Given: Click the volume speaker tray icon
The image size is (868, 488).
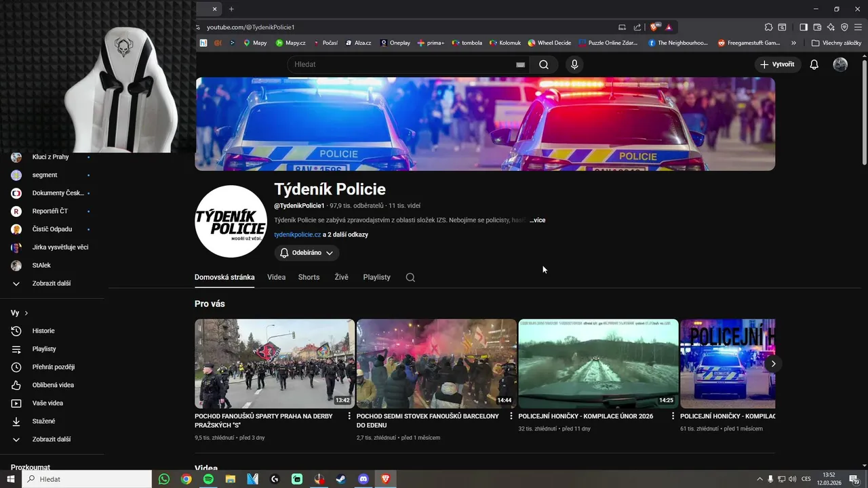Looking at the screenshot, I should (x=793, y=479).
